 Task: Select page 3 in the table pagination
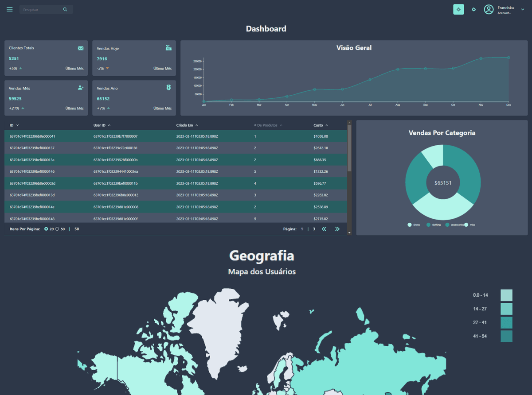pyautogui.click(x=313, y=229)
